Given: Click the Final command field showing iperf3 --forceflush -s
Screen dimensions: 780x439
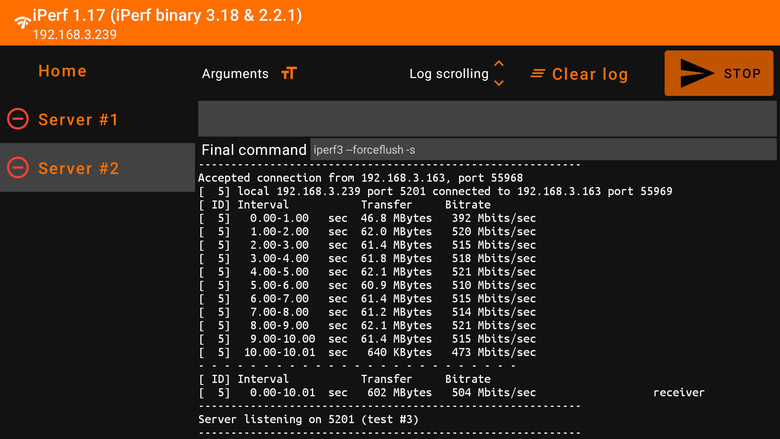Looking at the screenshot, I should [x=543, y=150].
